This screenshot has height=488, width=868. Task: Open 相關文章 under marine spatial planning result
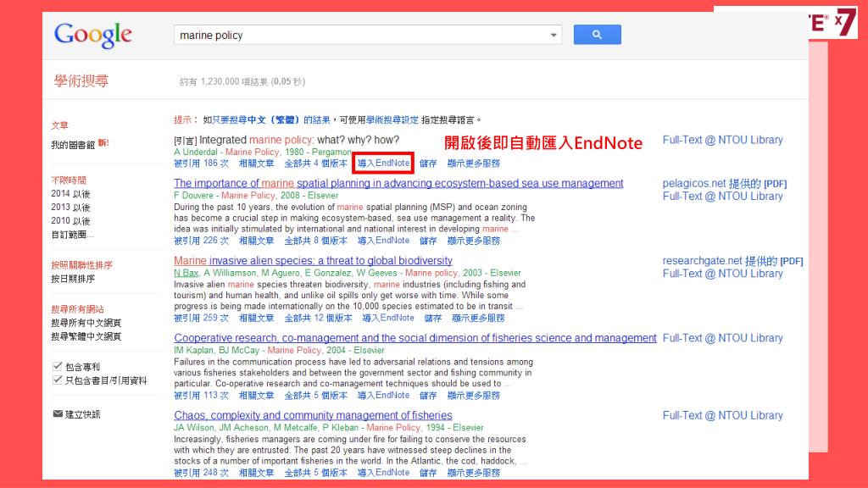click(256, 241)
